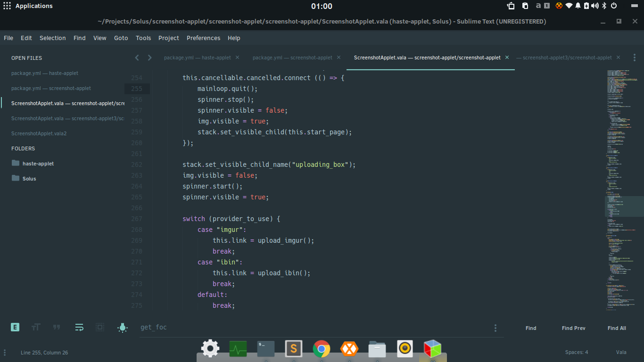Toggle whole word matching option
Viewport: 644px width, 362px height.
tap(57, 327)
